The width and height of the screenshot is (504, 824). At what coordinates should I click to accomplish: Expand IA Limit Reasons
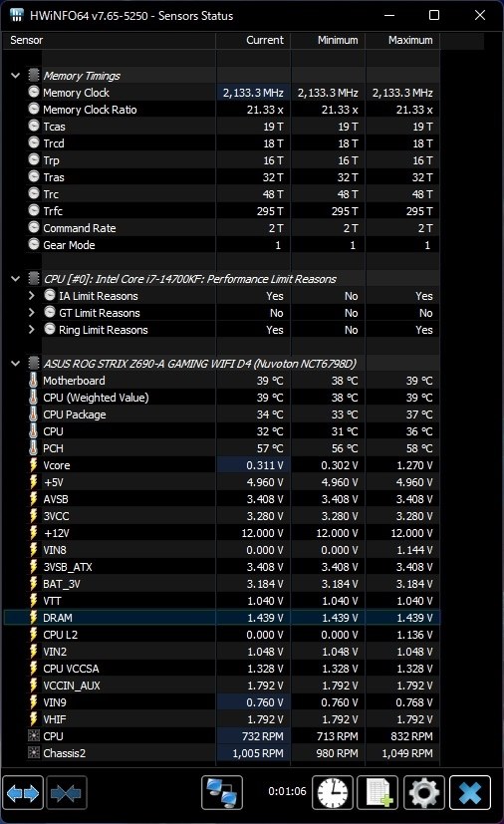(32, 296)
